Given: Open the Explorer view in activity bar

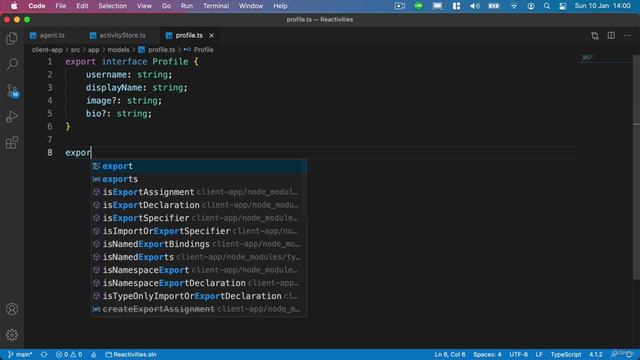Looking at the screenshot, I should click(x=12, y=38).
